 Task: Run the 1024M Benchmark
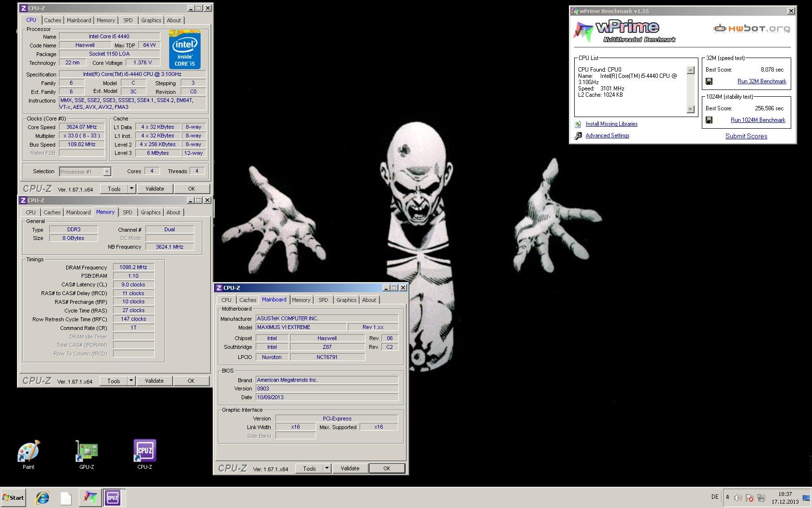click(x=758, y=120)
